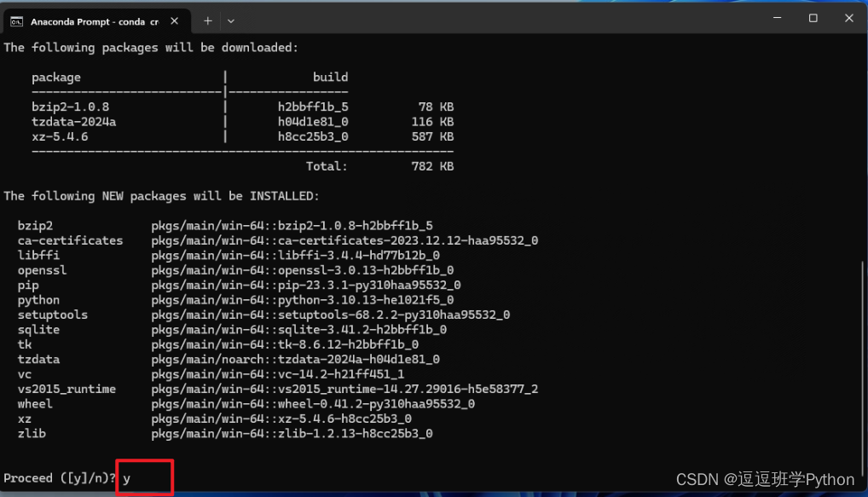Image resolution: width=868 pixels, height=497 pixels.
Task: Click the 'setuptools' package name
Action: [53, 315]
